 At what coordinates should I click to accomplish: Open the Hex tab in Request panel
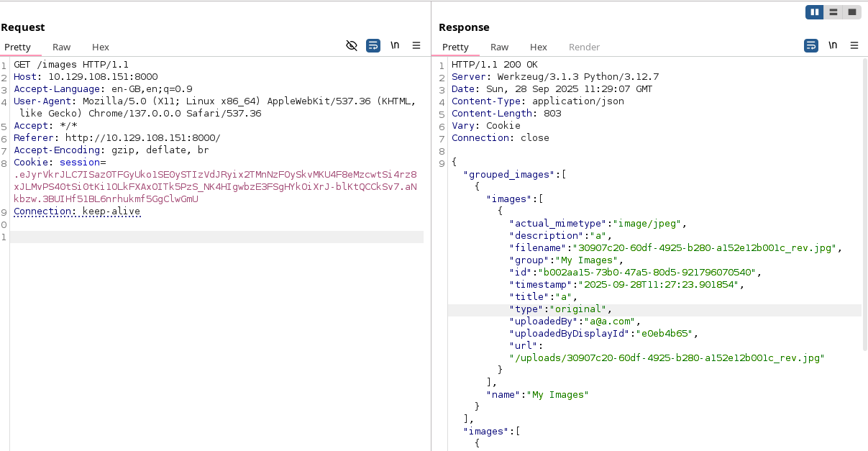(101, 47)
